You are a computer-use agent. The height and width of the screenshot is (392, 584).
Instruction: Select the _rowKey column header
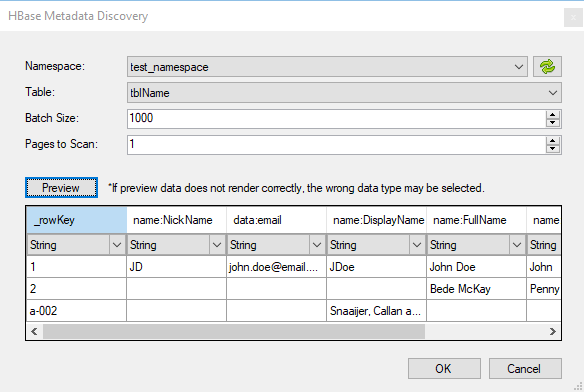coord(76,220)
